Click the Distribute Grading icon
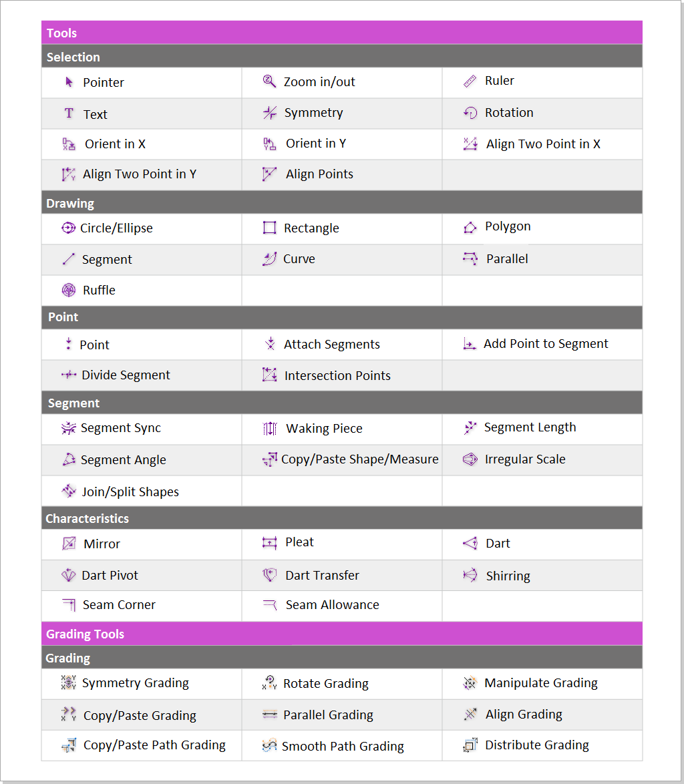This screenshot has width=684, height=784. click(x=470, y=745)
